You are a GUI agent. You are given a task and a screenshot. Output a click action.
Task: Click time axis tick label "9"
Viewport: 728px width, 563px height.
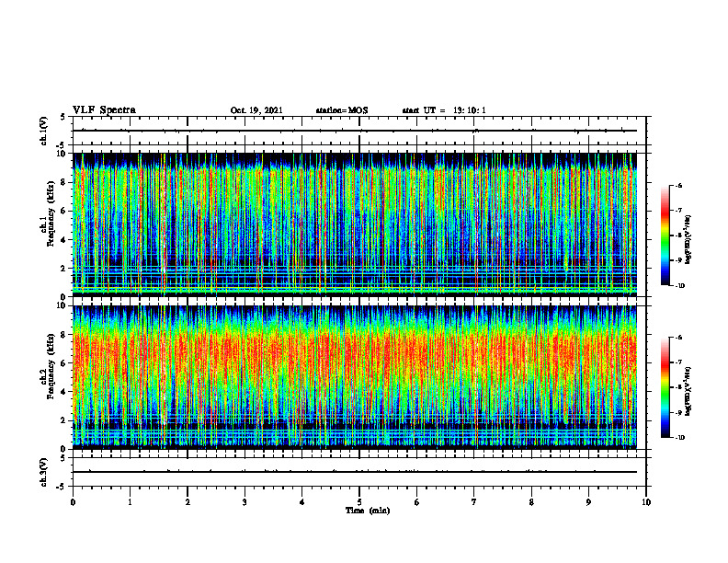point(588,502)
